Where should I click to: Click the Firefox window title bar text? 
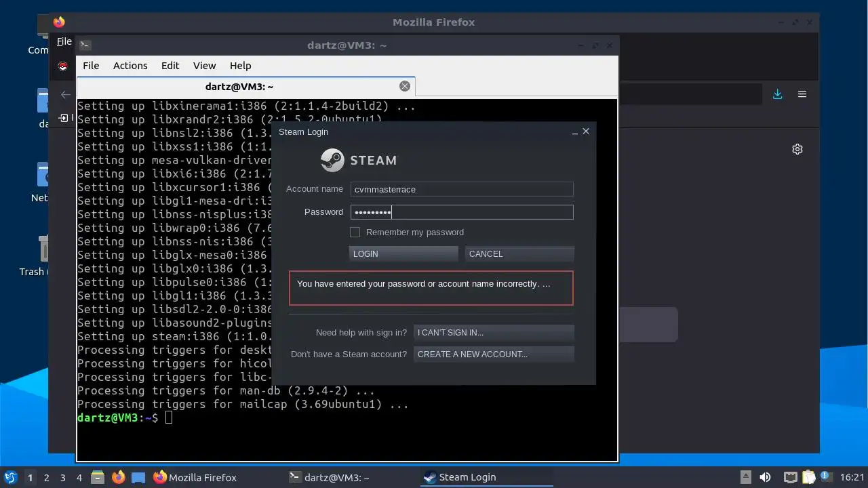pos(434,22)
